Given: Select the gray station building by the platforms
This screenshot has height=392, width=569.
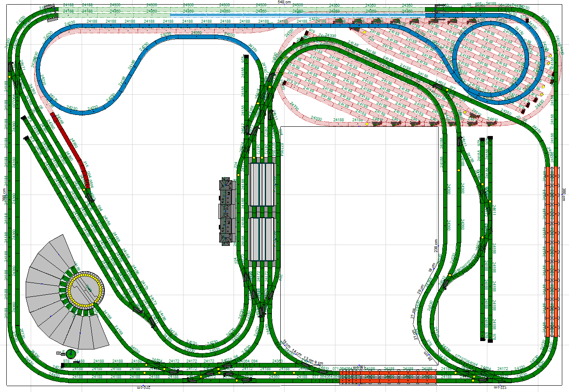Looking at the screenshot, I should point(226,211).
